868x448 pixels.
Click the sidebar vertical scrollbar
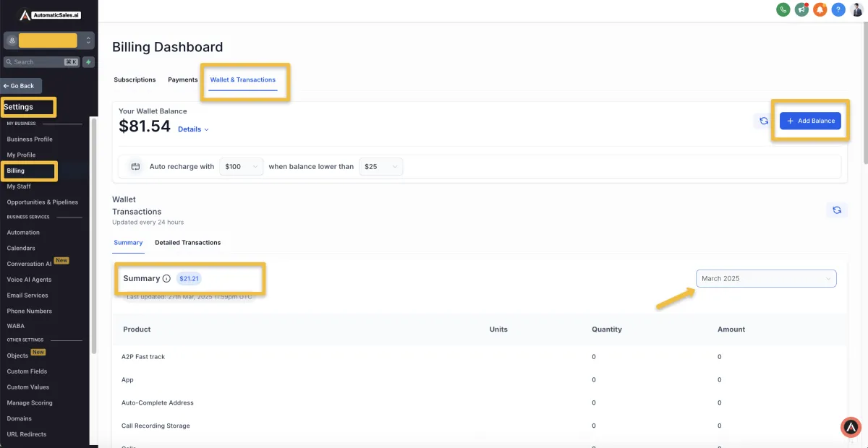pos(93,235)
